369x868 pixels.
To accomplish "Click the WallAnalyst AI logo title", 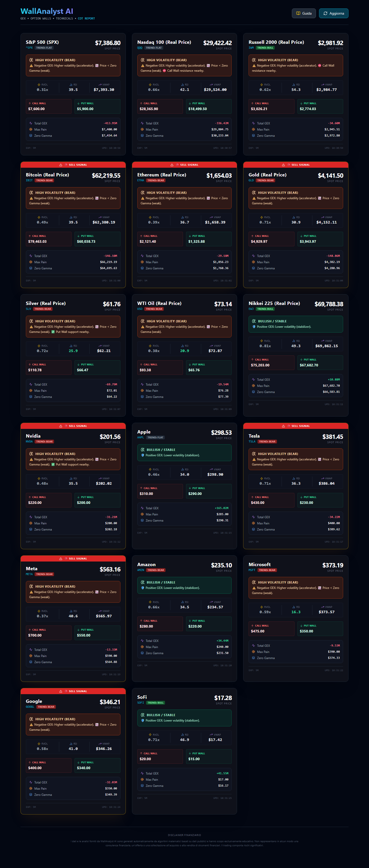I will (x=47, y=12).
